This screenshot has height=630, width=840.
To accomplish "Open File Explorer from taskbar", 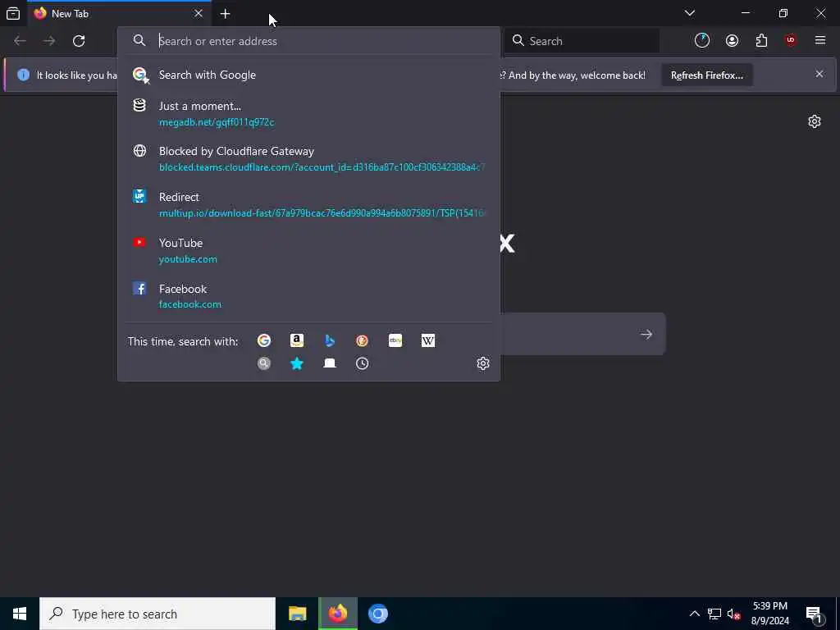I will [297, 614].
